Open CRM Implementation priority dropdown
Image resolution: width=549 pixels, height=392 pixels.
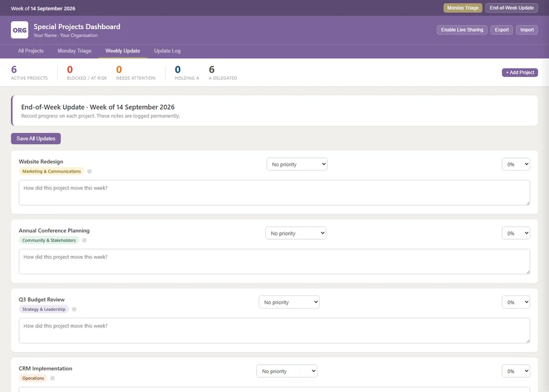(x=287, y=371)
